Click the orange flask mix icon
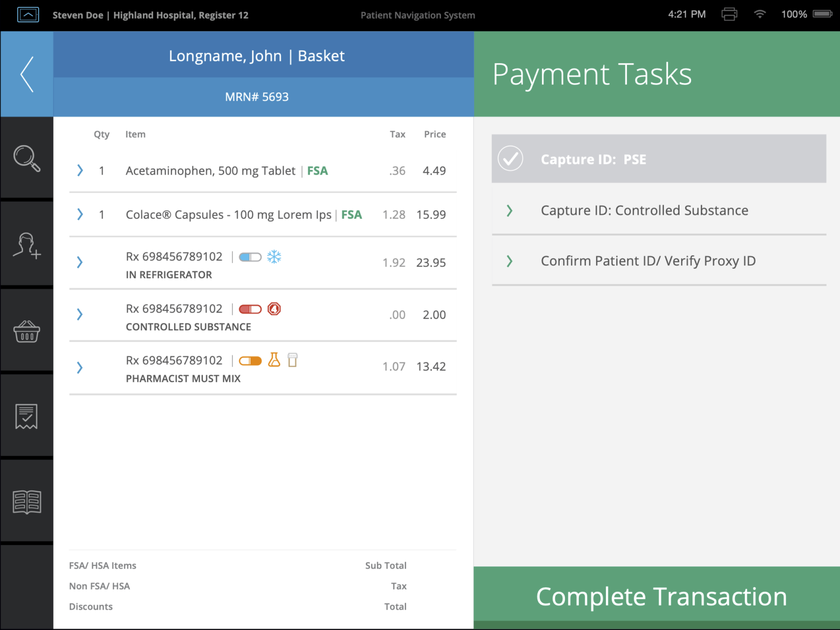This screenshot has height=630, width=840. (274, 360)
